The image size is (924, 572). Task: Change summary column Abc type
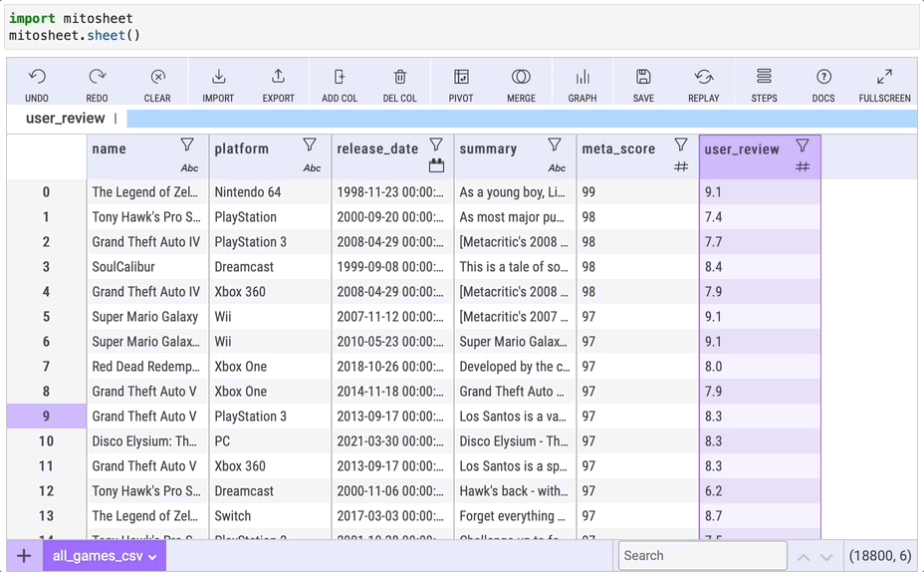[x=557, y=167]
